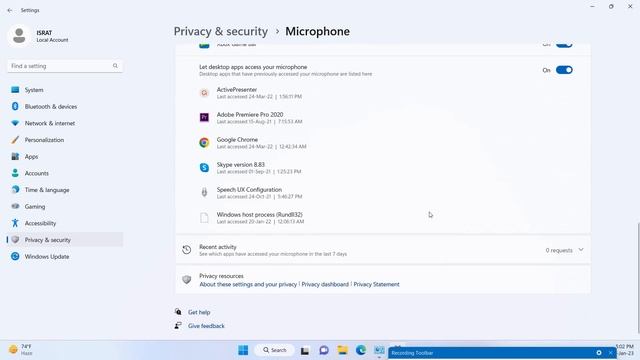Click the taskbar clock and date
Viewport: 640px width, 360px height.
coord(625,350)
